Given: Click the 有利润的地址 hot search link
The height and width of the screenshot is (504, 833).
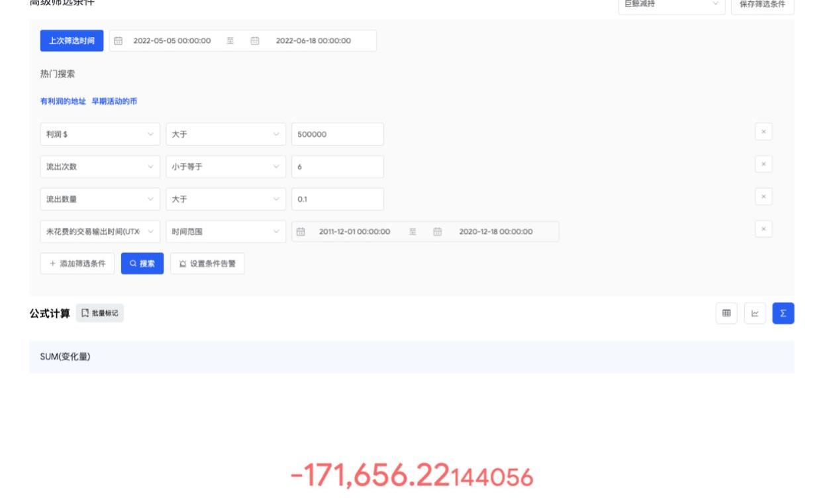Looking at the screenshot, I should coord(63,101).
